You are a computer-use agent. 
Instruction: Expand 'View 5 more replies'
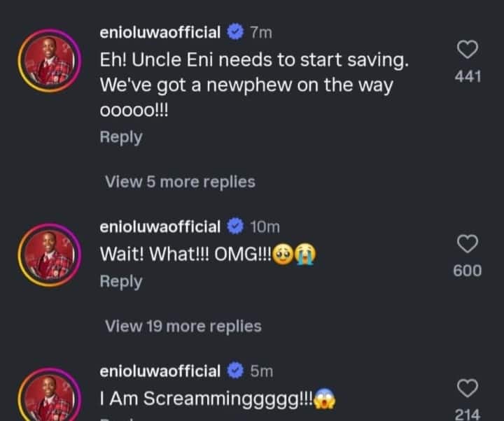180,182
